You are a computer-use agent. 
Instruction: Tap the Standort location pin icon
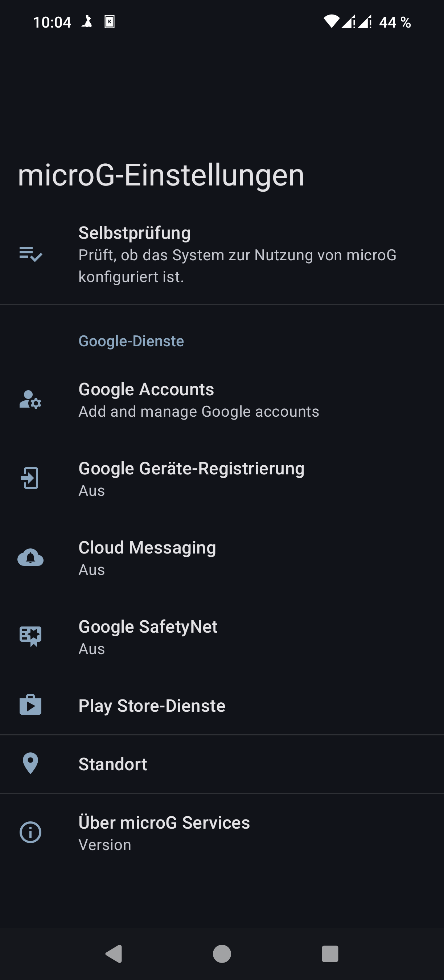30,764
